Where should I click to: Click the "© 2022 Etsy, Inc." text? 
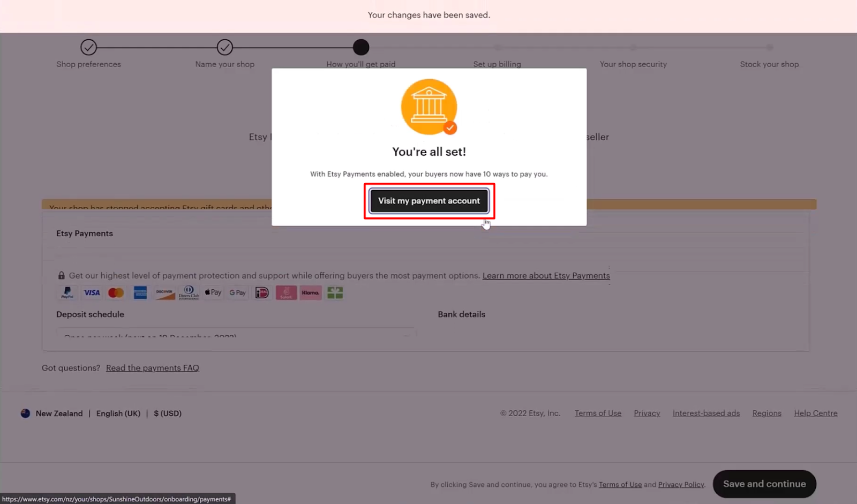coord(530,413)
